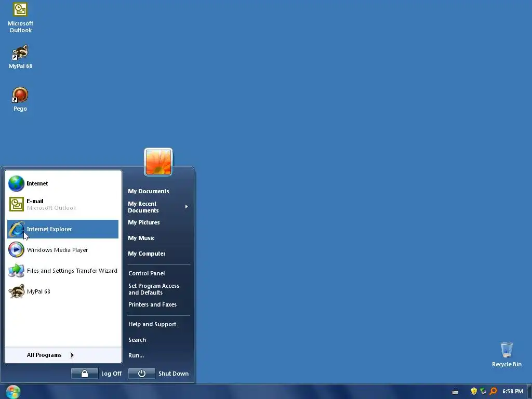
Task: Click the MyPal 68 raccoon icon in Start menu
Action: (x=16, y=291)
